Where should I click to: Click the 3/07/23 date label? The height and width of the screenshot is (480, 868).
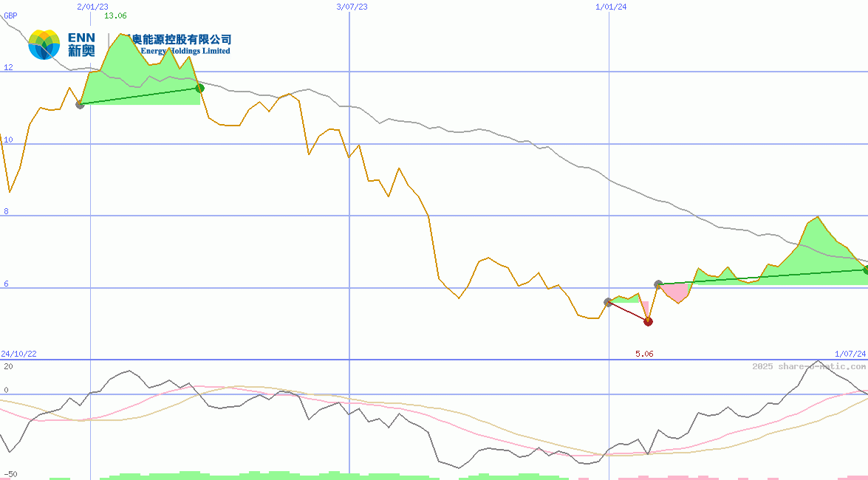pos(352,6)
